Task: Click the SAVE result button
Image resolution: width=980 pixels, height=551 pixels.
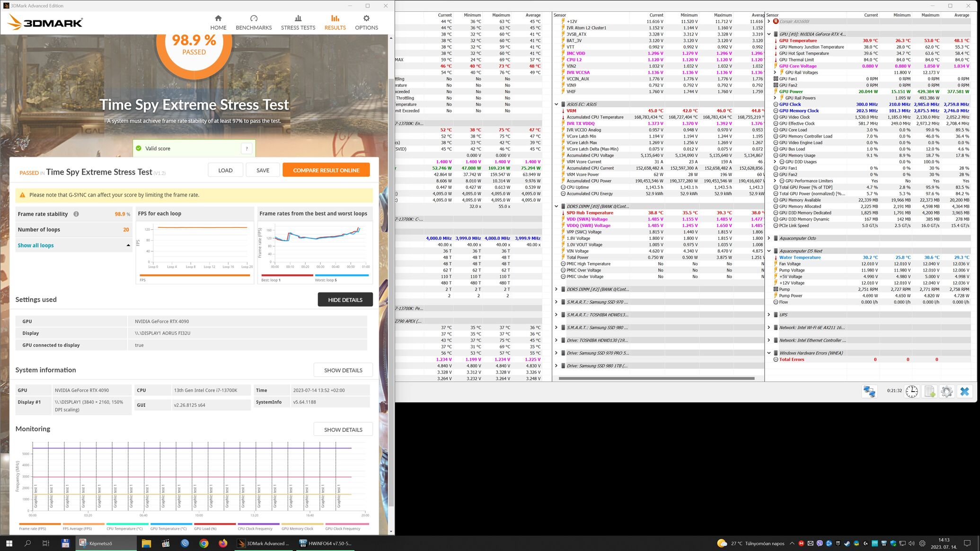Action: point(263,170)
